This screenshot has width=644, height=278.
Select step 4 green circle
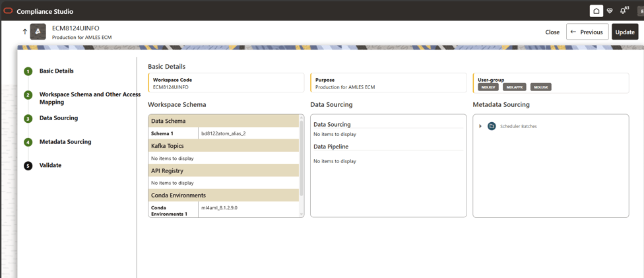(28, 142)
